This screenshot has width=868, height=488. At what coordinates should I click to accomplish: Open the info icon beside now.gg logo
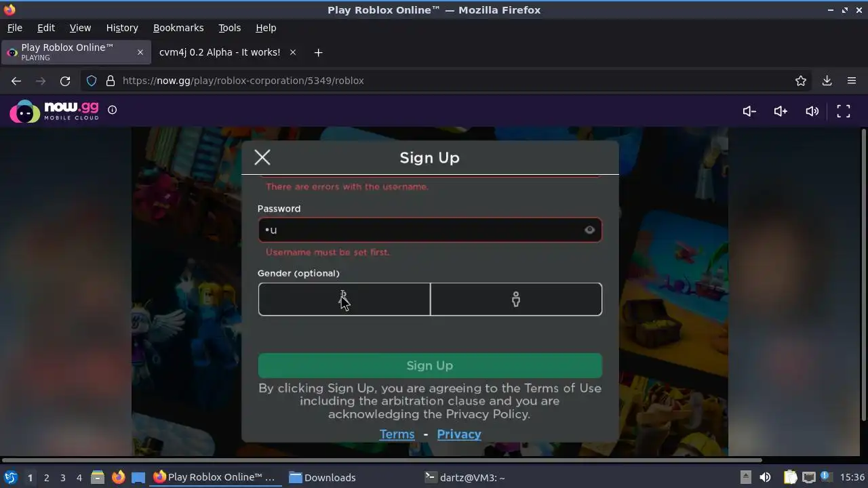113,110
